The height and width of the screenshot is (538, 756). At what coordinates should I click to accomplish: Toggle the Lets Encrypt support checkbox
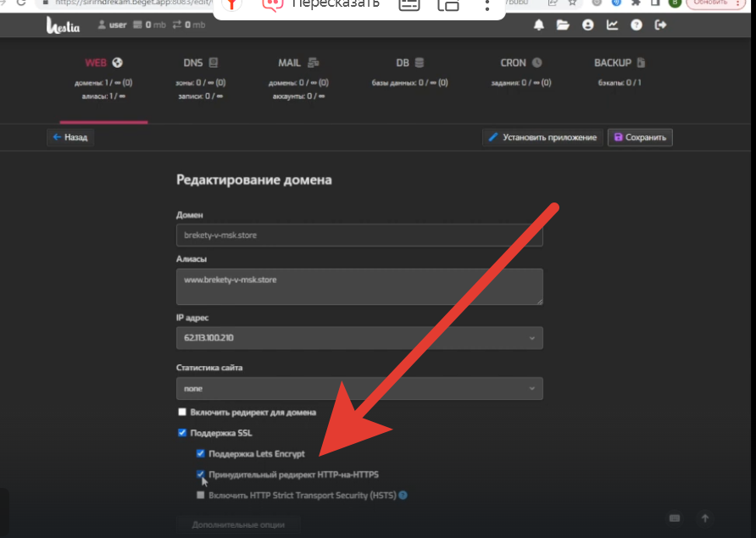pos(200,453)
